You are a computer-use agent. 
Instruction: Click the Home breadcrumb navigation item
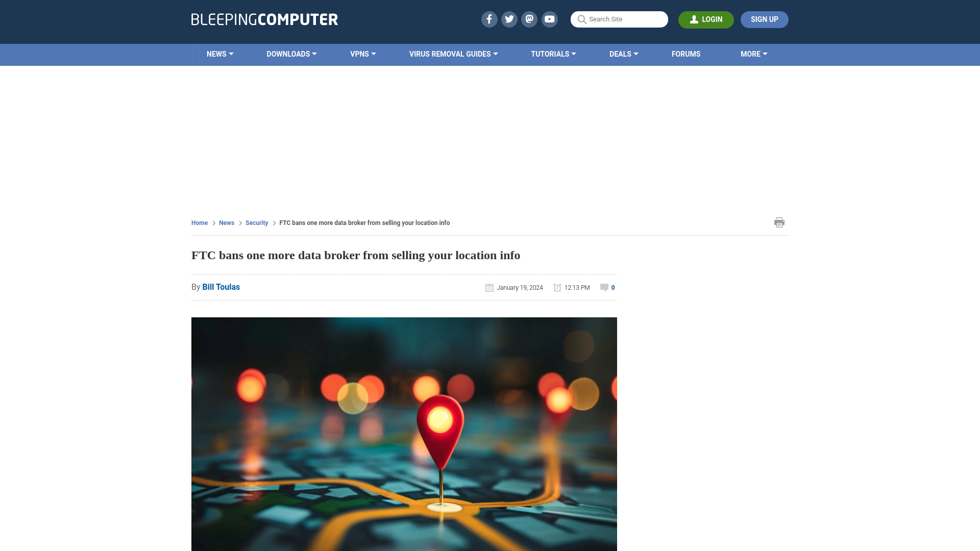pos(199,222)
